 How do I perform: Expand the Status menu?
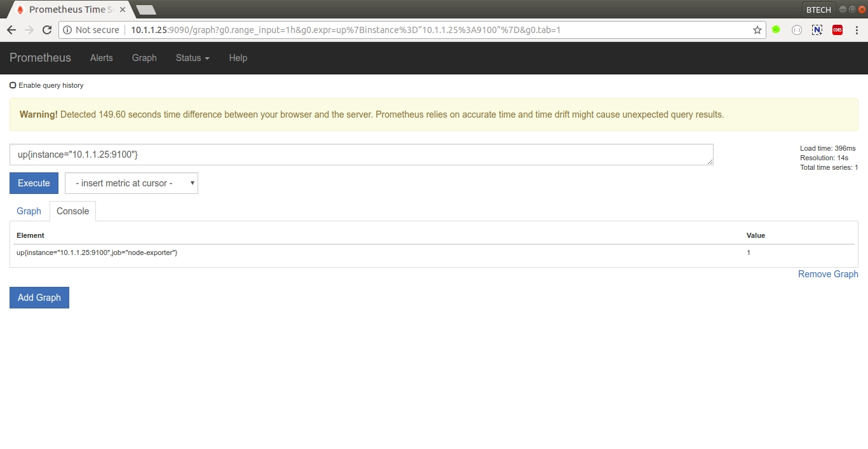click(x=193, y=58)
